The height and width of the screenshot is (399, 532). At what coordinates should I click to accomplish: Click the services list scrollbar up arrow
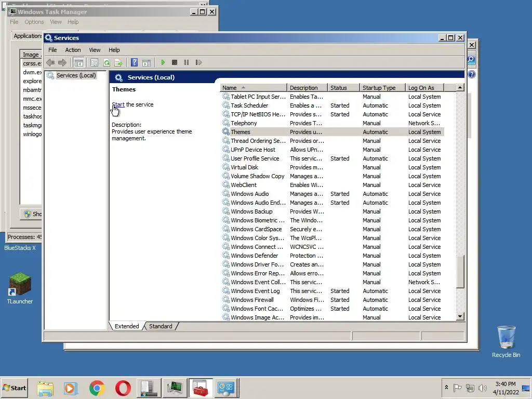[x=460, y=87]
